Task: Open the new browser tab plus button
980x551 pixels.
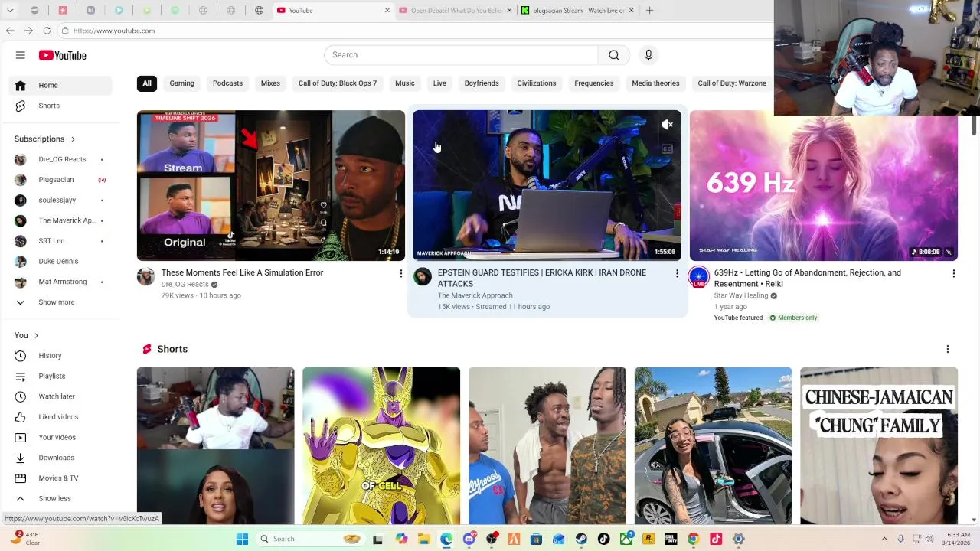Action: (649, 10)
